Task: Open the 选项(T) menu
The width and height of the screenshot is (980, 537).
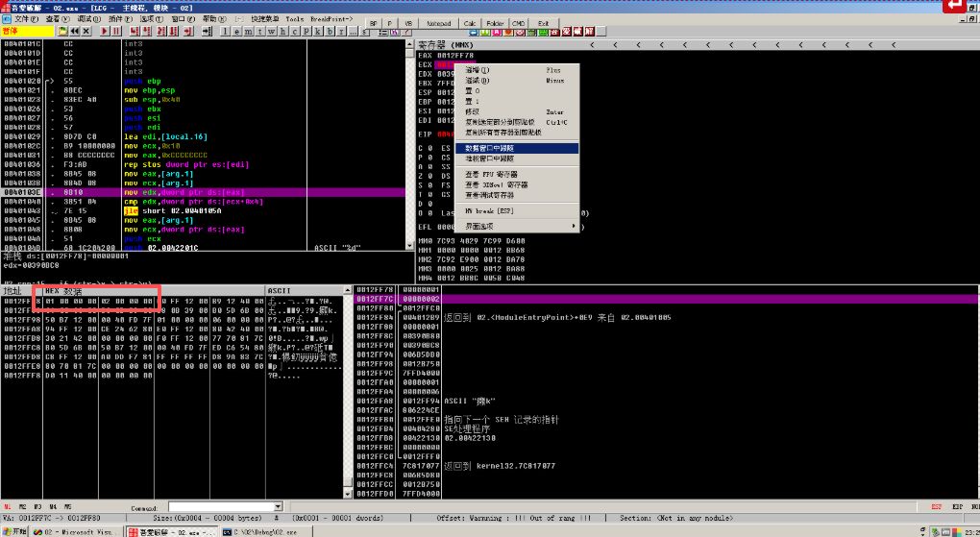Action: (x=151, y=19)
